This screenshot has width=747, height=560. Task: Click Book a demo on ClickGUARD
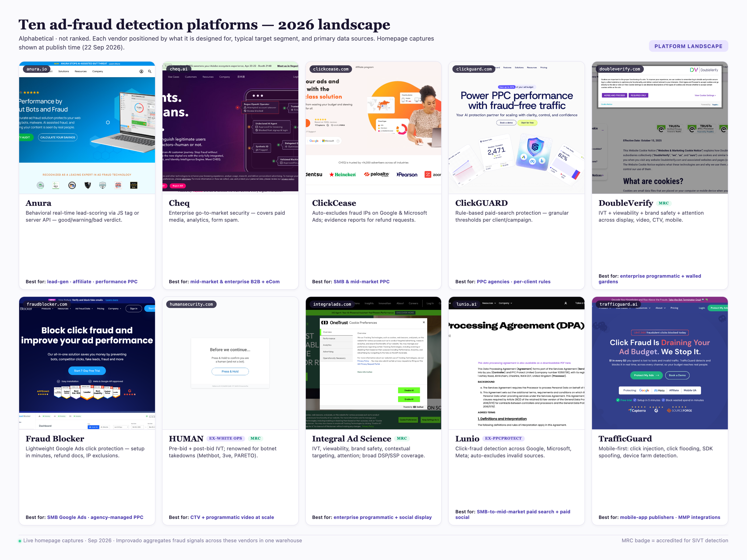(x=506, y=122)
